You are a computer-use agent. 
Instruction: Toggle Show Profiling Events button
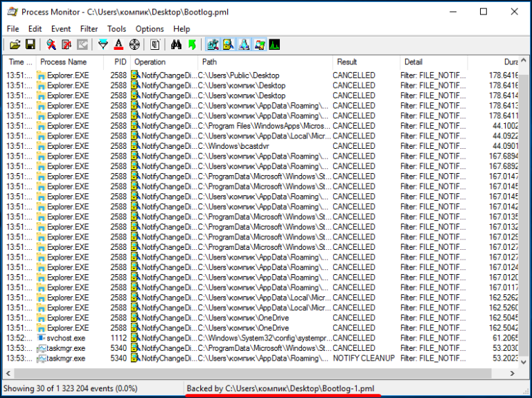point(275,45)
